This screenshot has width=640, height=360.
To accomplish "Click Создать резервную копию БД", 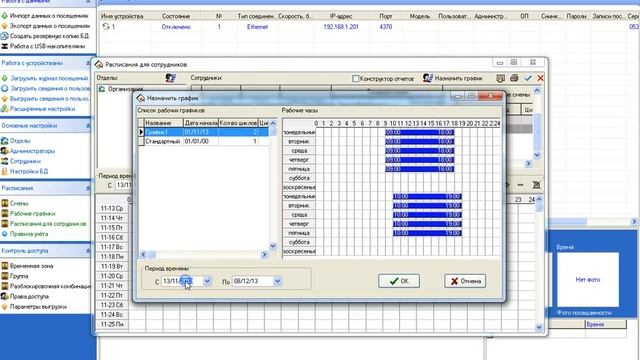I will [x=49, y=36].
